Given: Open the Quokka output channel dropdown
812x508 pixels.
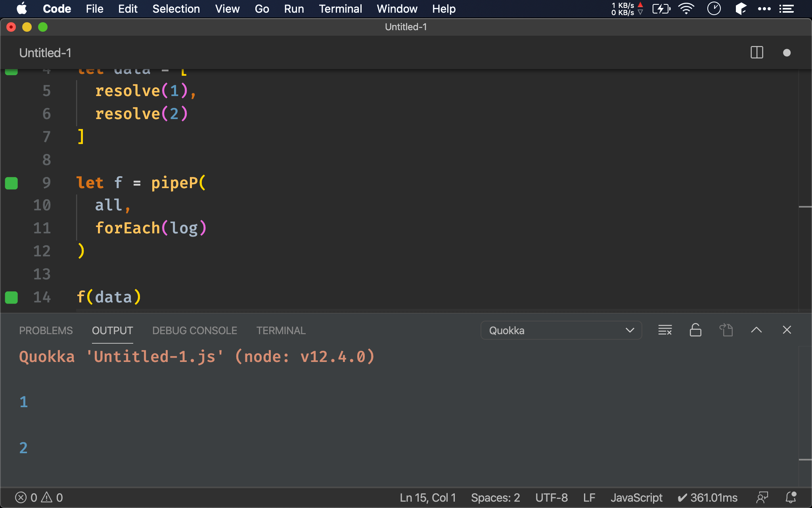Looking at the screenshot, I should [561, 330].
